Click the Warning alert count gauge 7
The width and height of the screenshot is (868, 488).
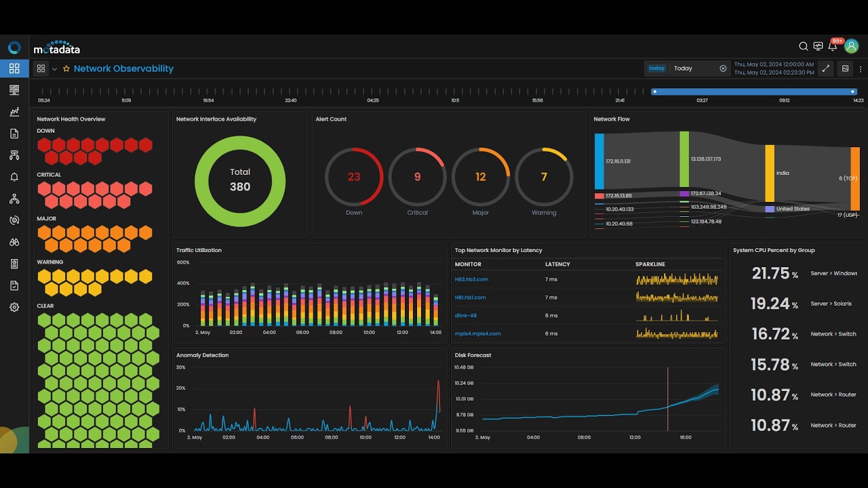[544, 177]
